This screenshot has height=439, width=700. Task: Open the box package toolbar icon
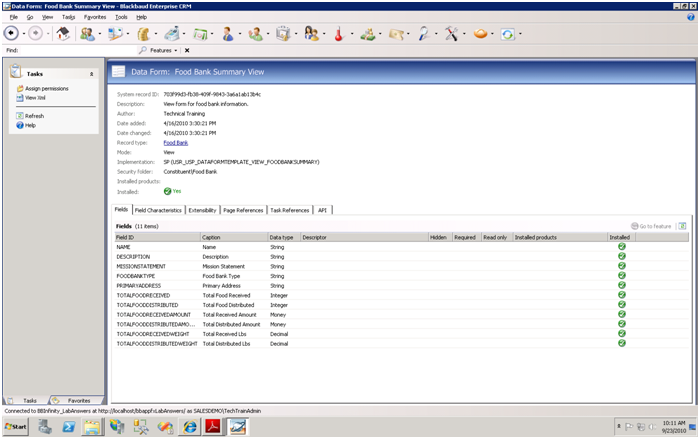click(283, 33)
